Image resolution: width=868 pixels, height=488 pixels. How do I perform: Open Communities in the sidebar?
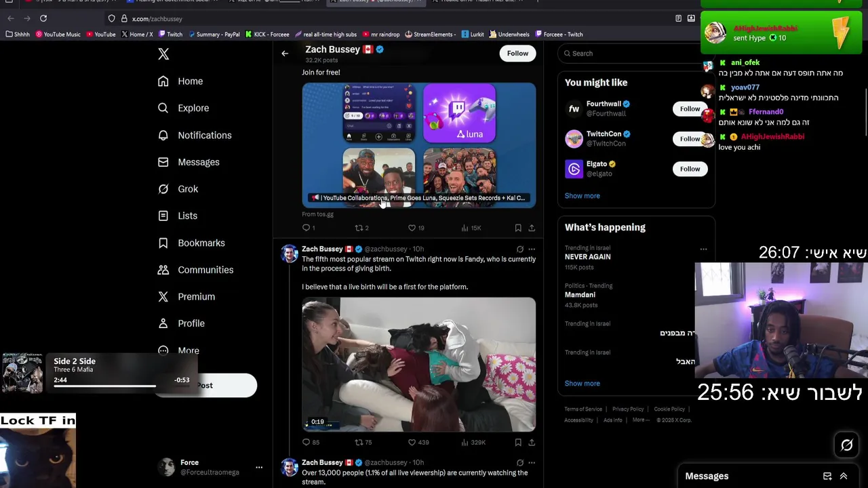click(195, 270)
